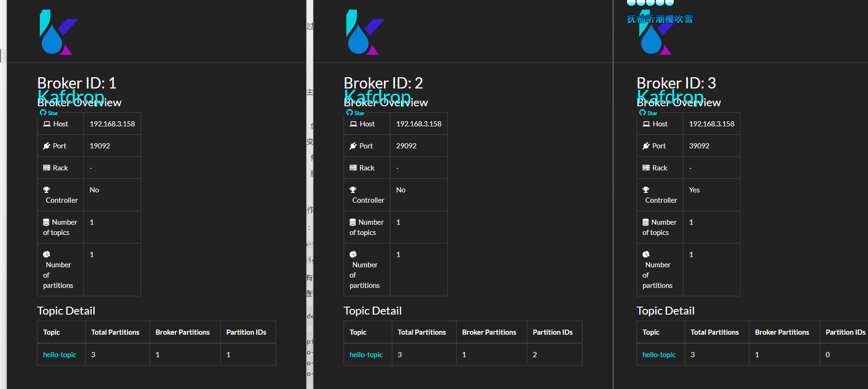The width and height of the screenshot is (868, 389).
Task: Click the Controller trophy icon for Broker 3
Action: pyautogui.click(x=646, y=190)
